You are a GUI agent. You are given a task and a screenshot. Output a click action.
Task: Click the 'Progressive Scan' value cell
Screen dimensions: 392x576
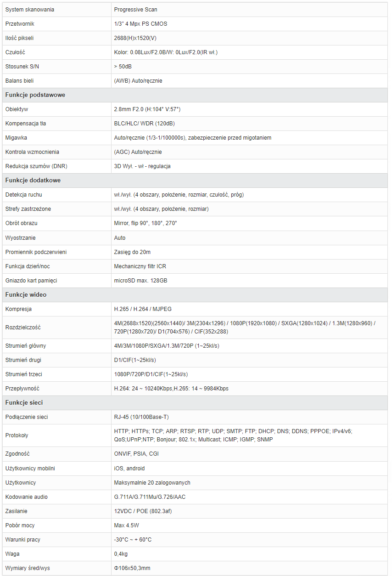point(249,10)
